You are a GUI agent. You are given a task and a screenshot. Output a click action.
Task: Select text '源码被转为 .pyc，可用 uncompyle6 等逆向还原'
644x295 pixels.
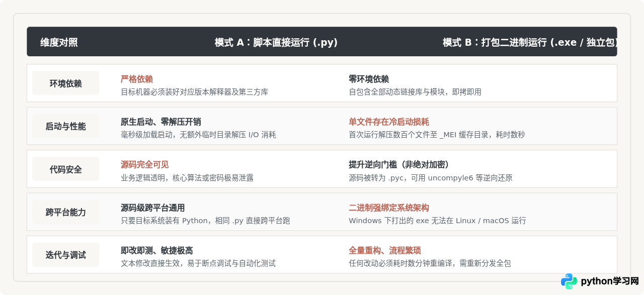pyautogui.click(x=431, y=178)
